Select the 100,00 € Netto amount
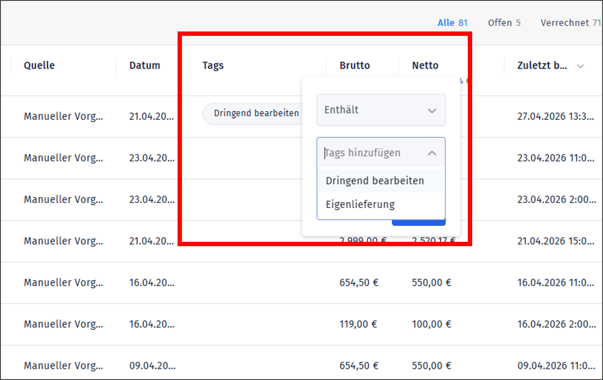Image resolution: width=603 pixels, height=380 pixels. (431, 324)
